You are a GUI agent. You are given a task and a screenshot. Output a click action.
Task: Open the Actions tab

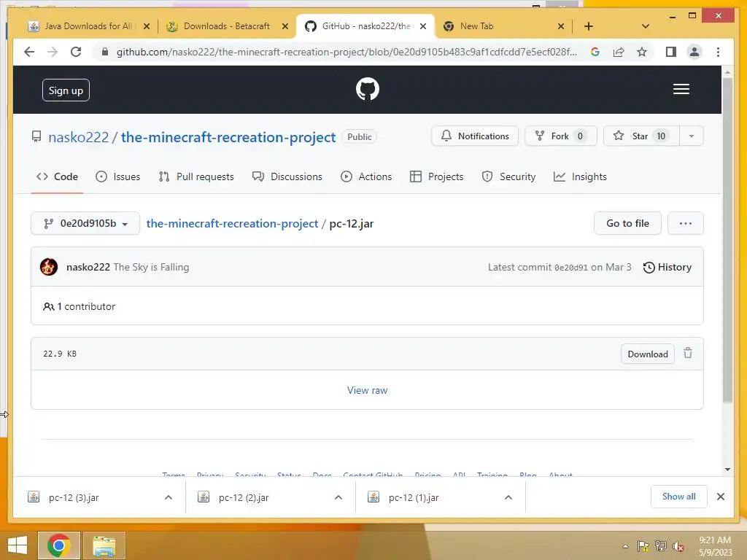click(x=366, y=176)
